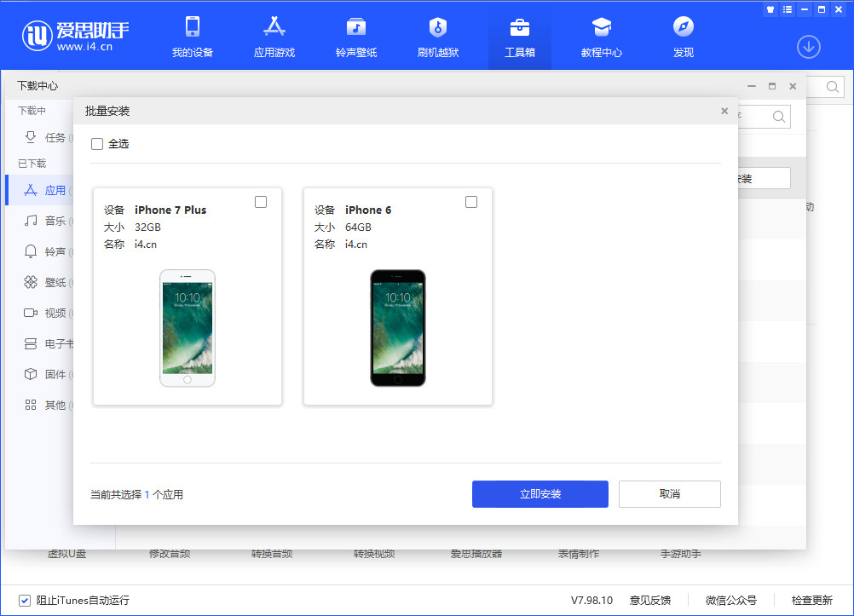Click the 64GB size value
Viewport: 854px width, 616px height.
pos(358,227)
